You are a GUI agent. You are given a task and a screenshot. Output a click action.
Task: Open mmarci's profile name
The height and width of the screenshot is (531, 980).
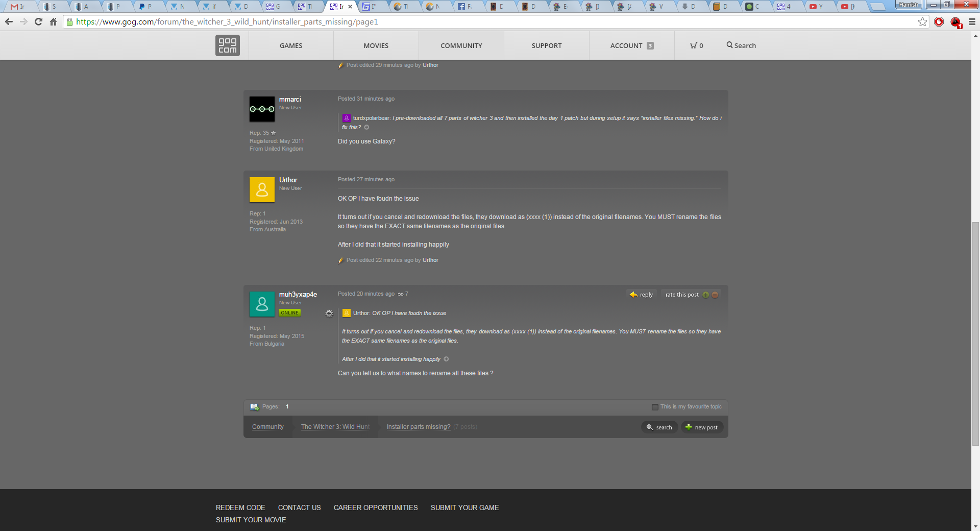290,99
